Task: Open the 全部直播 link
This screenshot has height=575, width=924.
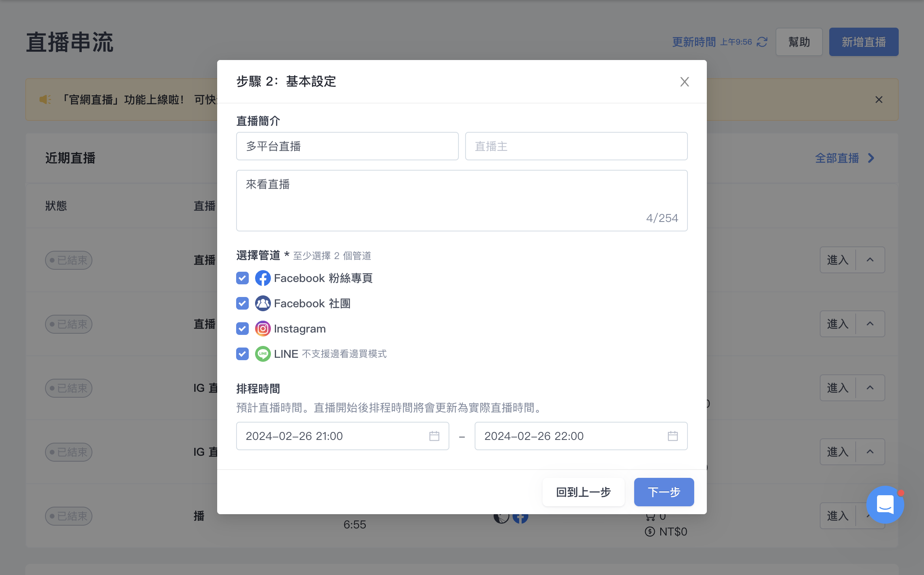Action: (837, 158)
